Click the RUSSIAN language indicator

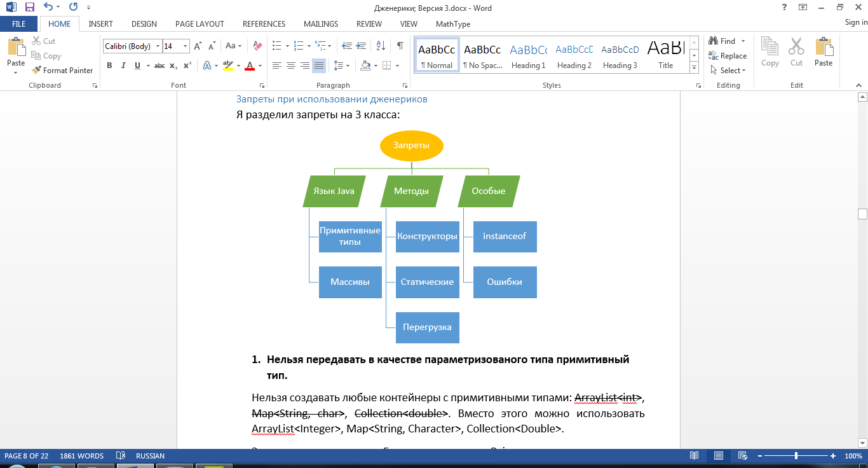[x=150, y=456]
